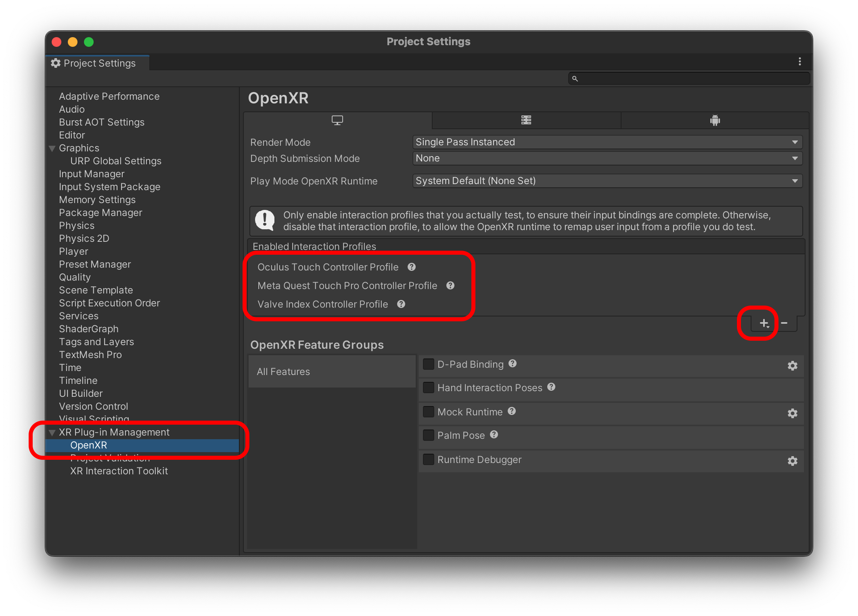Image resolution: width=858 pixels, height=616 pixels.
Task: Open the Player settings category
Action: 73,251
